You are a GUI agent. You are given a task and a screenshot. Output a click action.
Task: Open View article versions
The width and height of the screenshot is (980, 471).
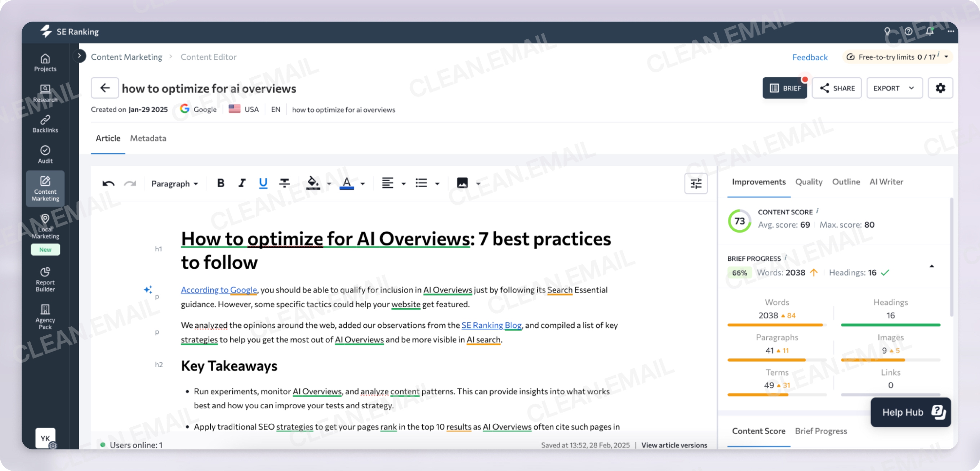(674, 445)
